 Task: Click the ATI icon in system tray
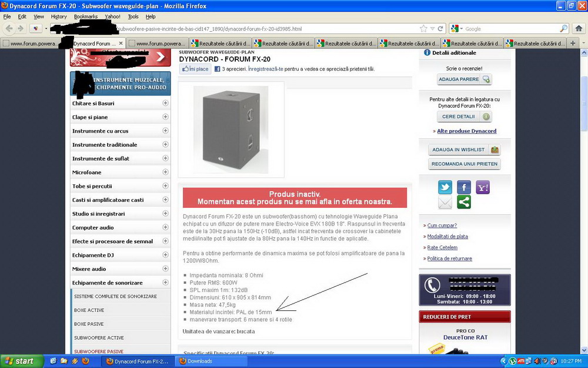521,362
